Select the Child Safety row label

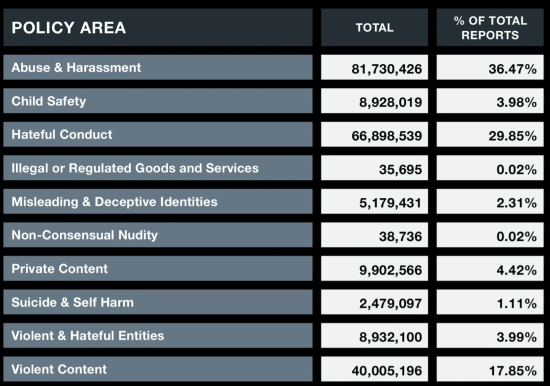pos(158,101)
